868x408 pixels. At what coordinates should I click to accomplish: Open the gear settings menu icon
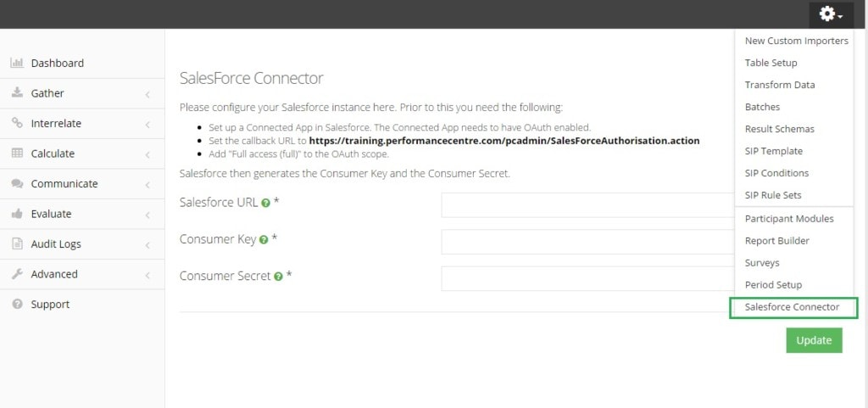click(831, 14)
